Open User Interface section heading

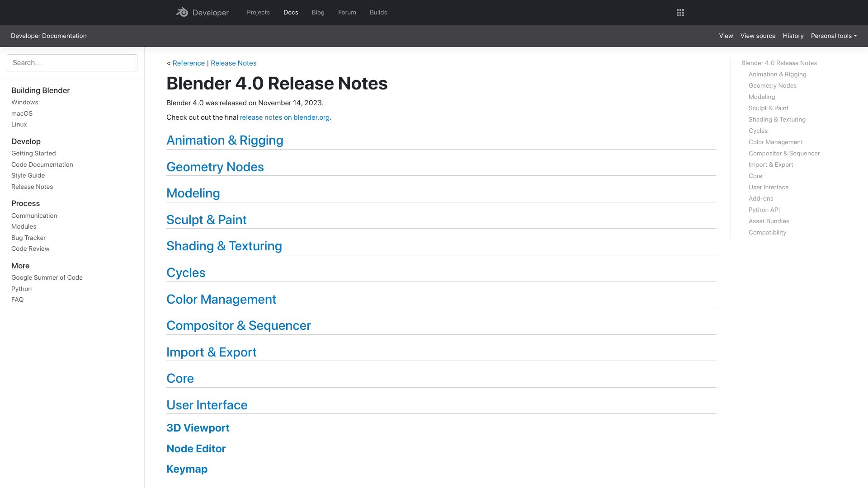pyautogui.click(x=207, y=405)
